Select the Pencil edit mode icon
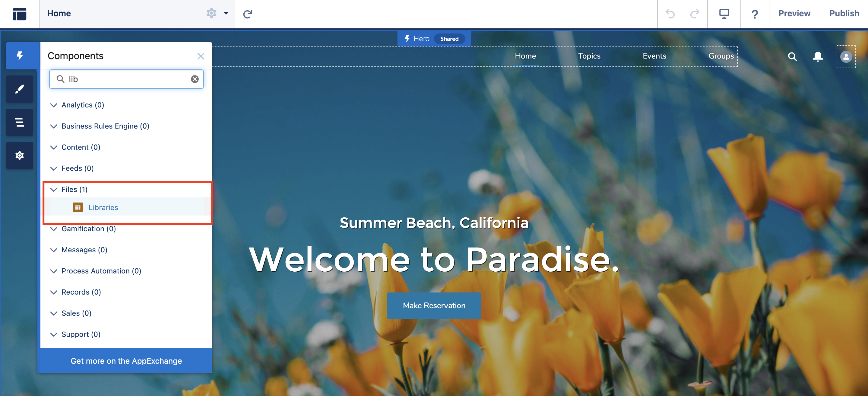 (x=19, y=89)
